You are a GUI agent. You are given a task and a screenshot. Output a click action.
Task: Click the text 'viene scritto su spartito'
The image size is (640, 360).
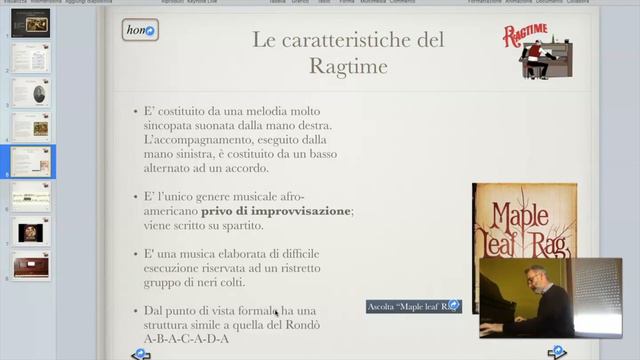[x=203, y=225]
